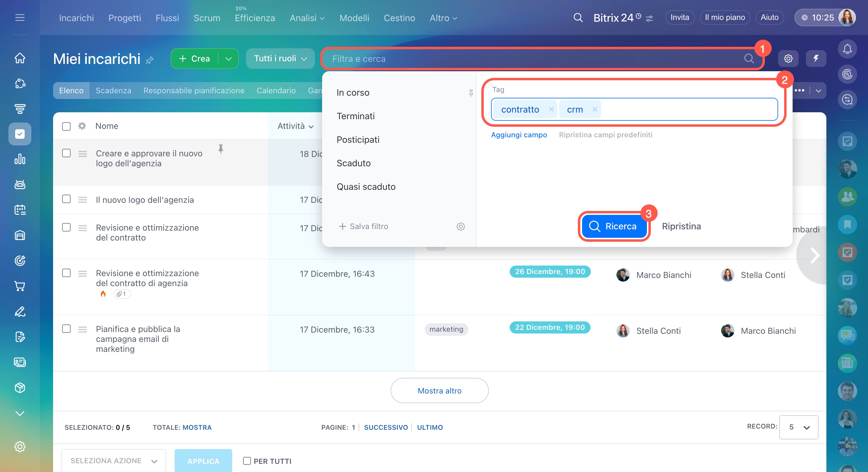This screenshot has height=472, width=868.
Task: Click the gear icon beside the search bar
Action: (788, 58)
